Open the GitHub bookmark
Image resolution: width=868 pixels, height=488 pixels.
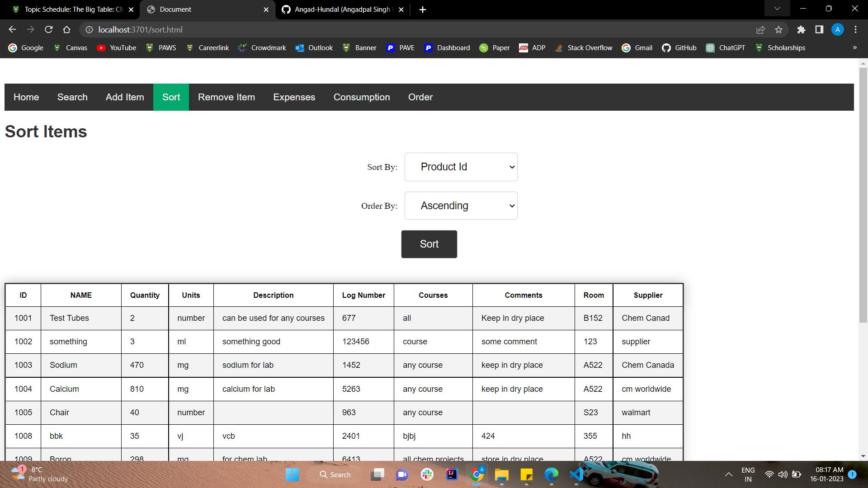(x=679, y=47)
